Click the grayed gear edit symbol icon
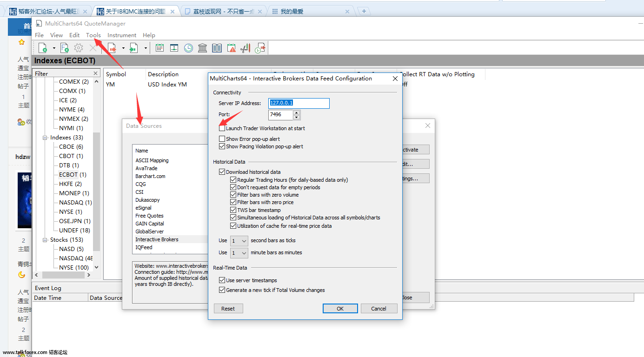Screen dimensions: 644x357 (x=79, y=47)
